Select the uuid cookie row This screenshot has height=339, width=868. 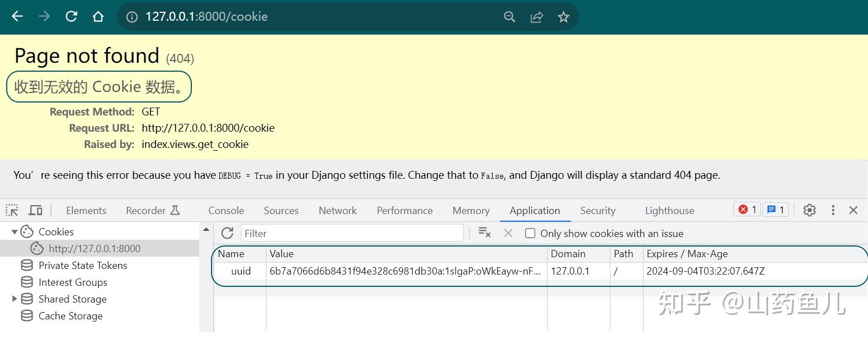tap(393, 271)
